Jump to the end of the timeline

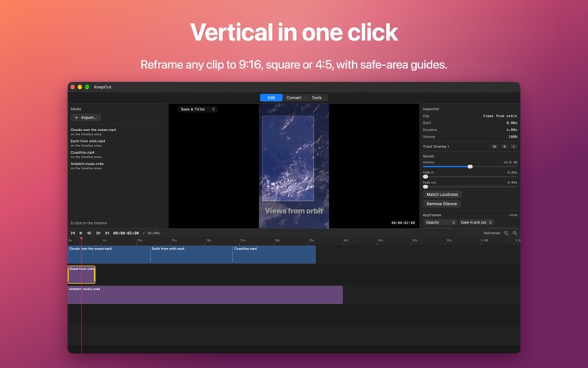coord(107,233)
